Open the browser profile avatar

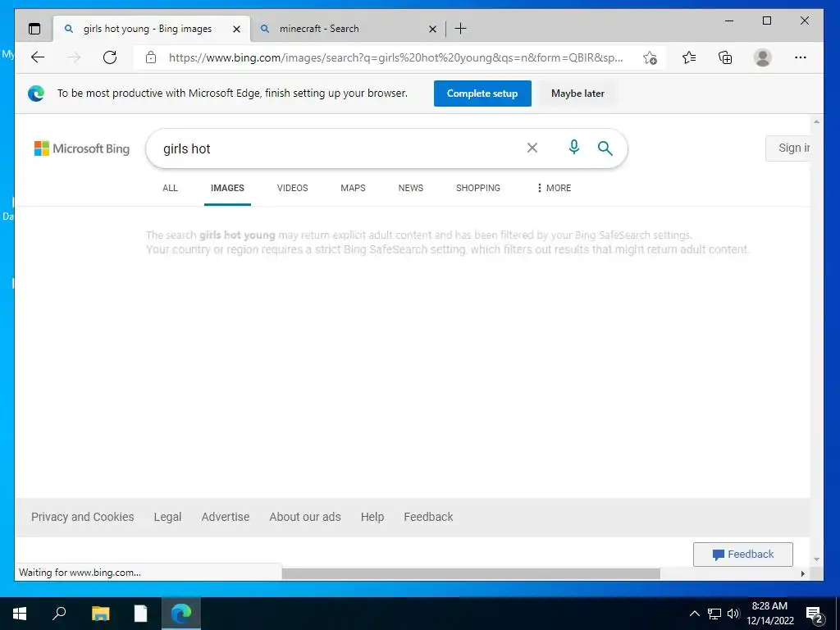point(762,57)
